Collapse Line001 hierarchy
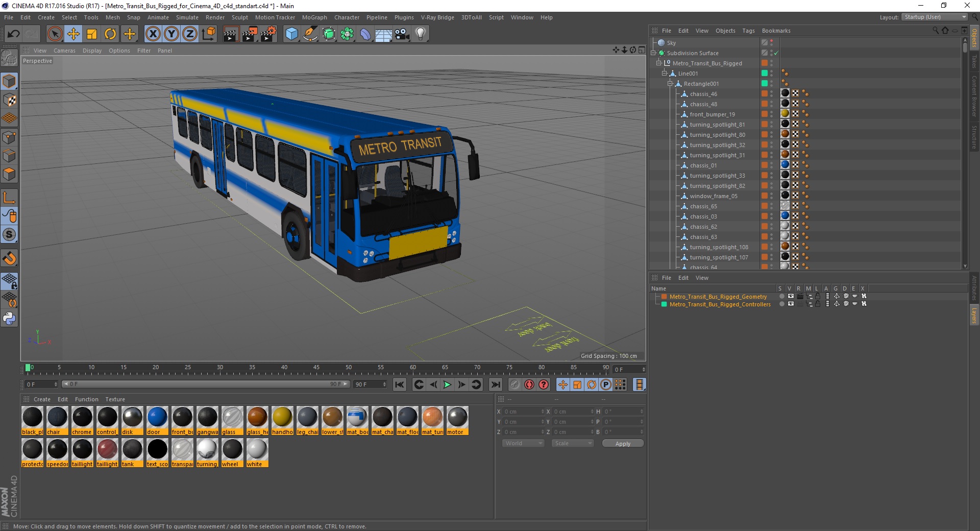 [665, 74]
